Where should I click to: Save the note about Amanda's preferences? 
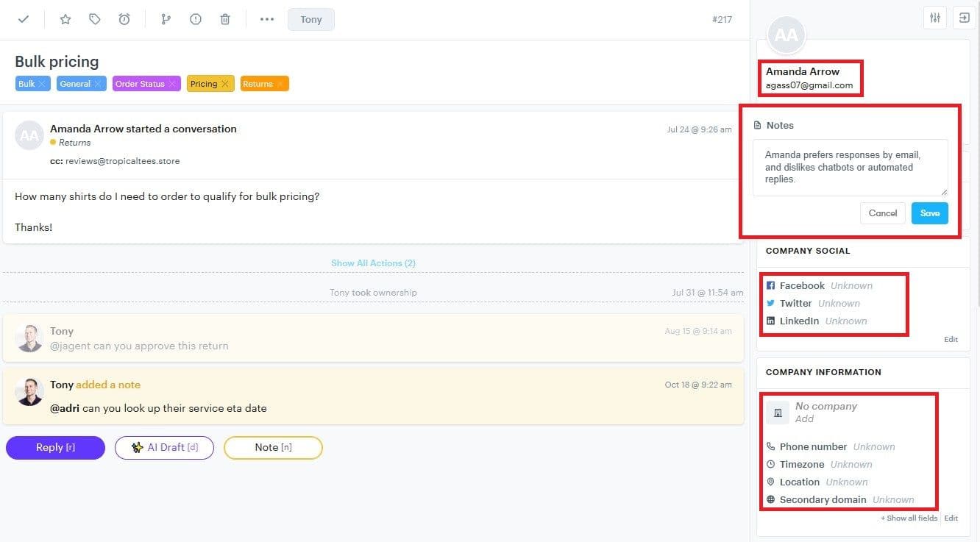click(x=929, y=213)
